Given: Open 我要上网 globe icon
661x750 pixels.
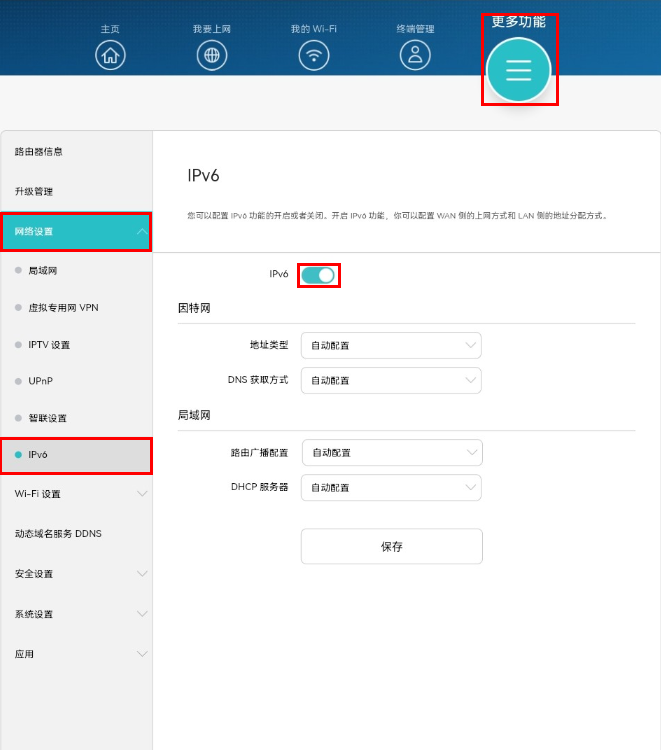Looking at the screenshot, I should 212,55.
